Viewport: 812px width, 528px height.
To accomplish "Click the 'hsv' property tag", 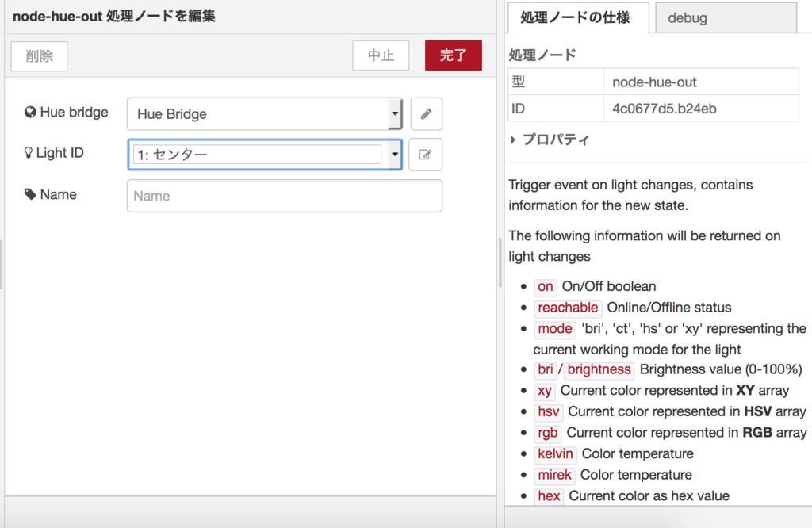I will pyautogui.click(x=549, y=411).
